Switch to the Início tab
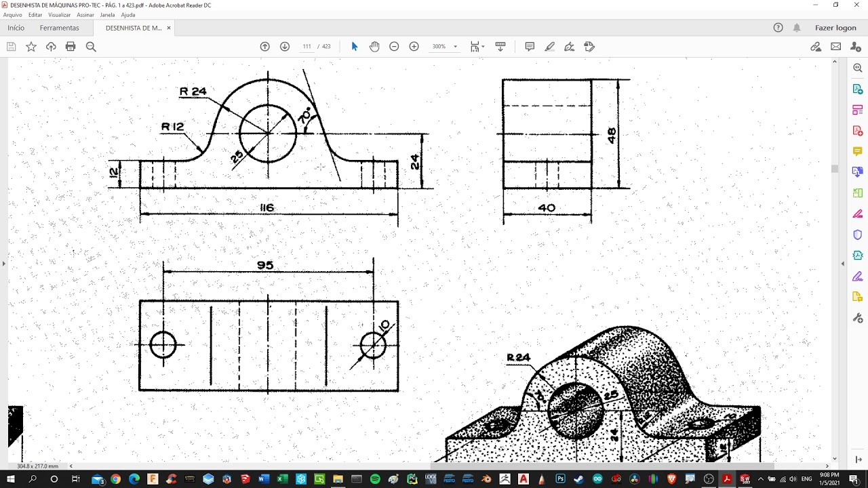The height and width of the screenshot is (488, 868). coord(16,28)
